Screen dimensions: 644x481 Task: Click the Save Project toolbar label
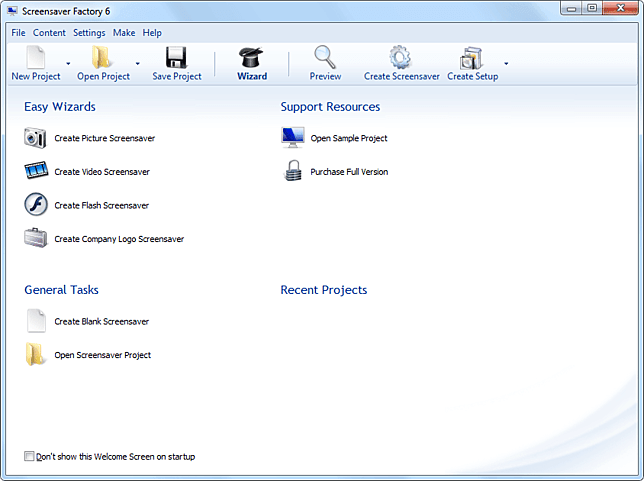(177, 76)
